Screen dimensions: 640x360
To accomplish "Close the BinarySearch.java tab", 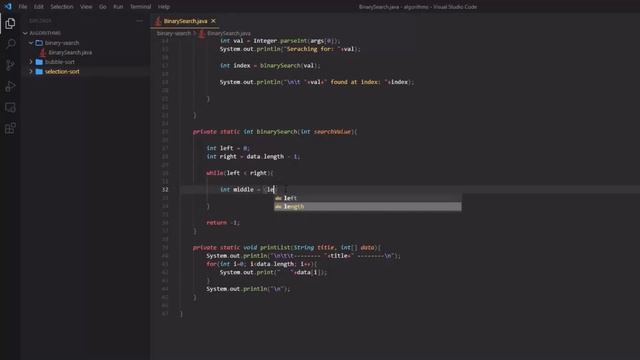I will 213,21.
